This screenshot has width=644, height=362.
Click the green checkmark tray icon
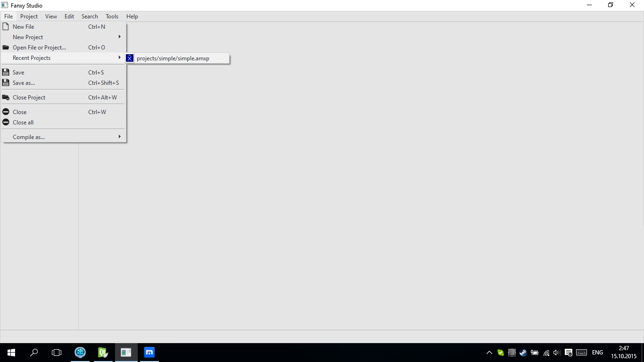pos(501,353)
